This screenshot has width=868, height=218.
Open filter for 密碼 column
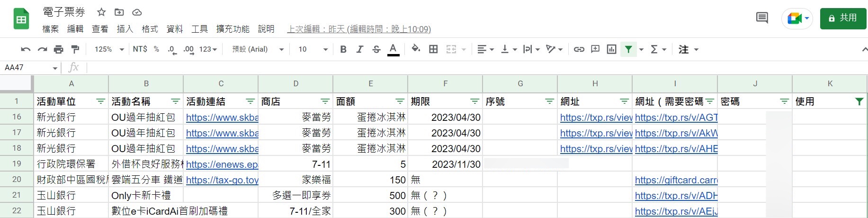click(784, 101)
